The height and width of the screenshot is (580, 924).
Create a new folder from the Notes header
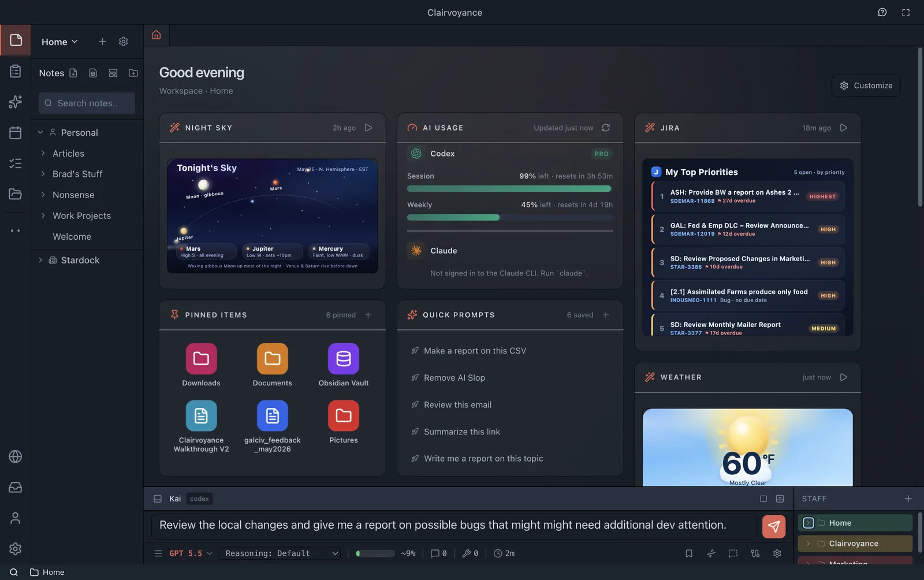pyautogui.click(x=133, y=73)
